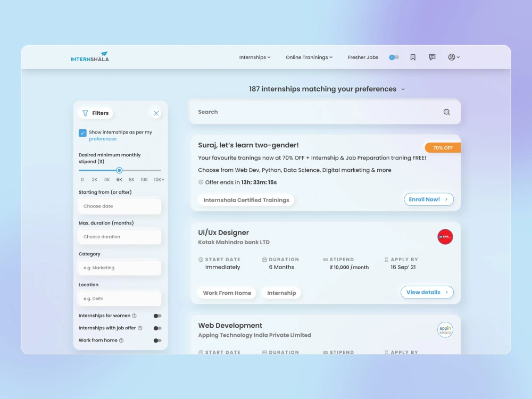Click the clock icon next to Offer ends

[201, 182]
